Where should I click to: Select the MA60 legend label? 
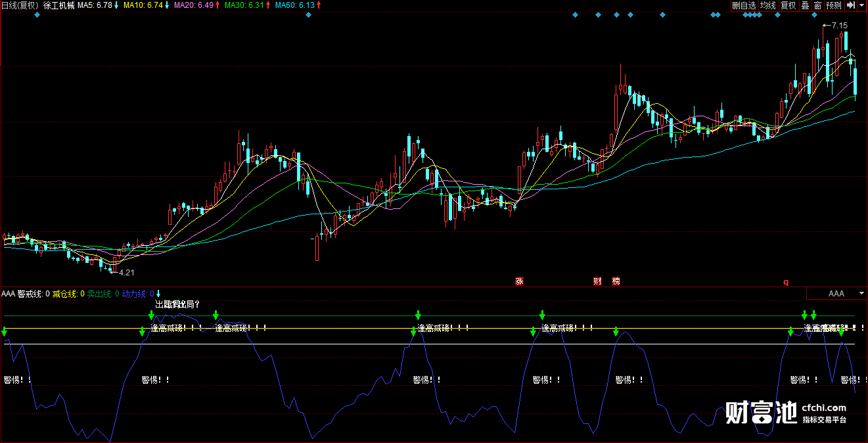pos(298,5)
